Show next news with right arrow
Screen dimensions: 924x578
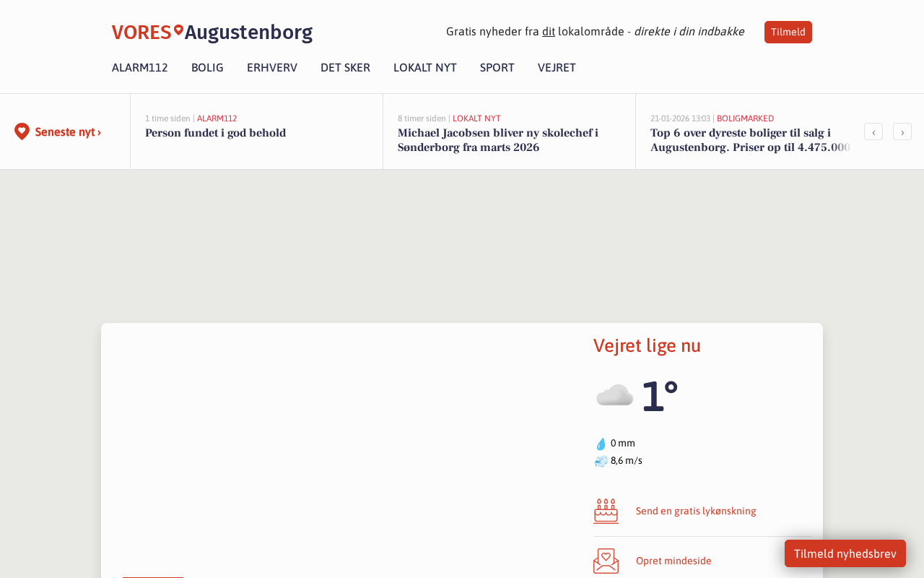point(902,131)
